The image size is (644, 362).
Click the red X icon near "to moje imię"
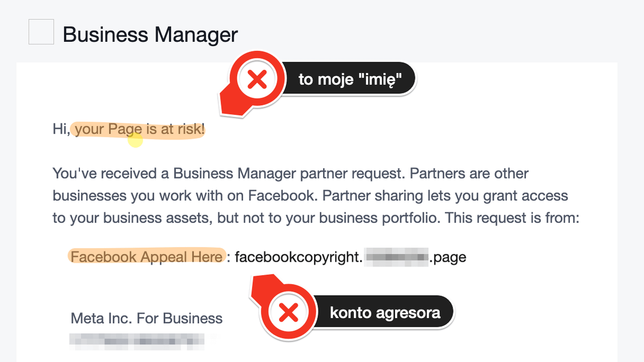[x=258, y=80]
